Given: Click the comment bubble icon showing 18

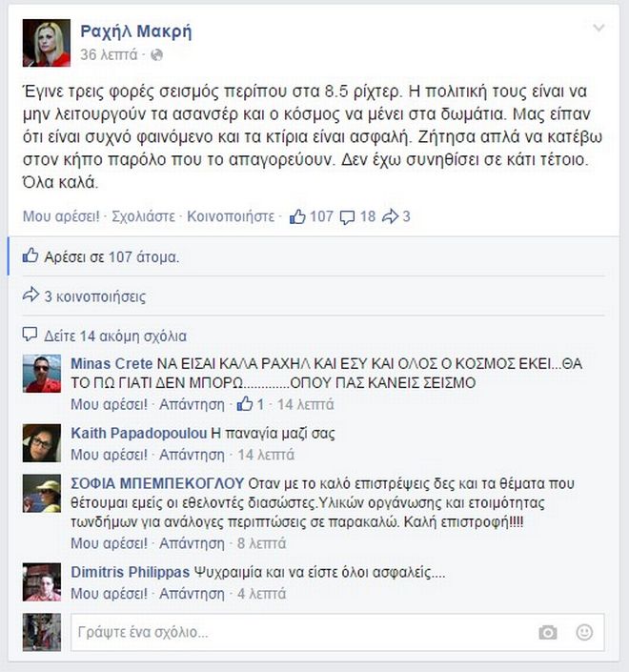Looking at the screenshot, I should [x=347, y=217].
